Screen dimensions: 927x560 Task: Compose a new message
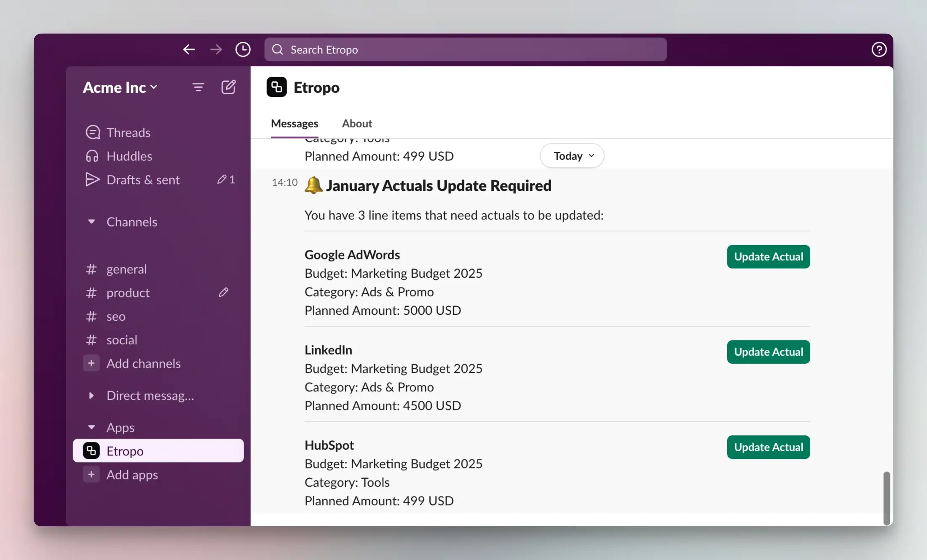pyautogui.click(x=228, y=87)
